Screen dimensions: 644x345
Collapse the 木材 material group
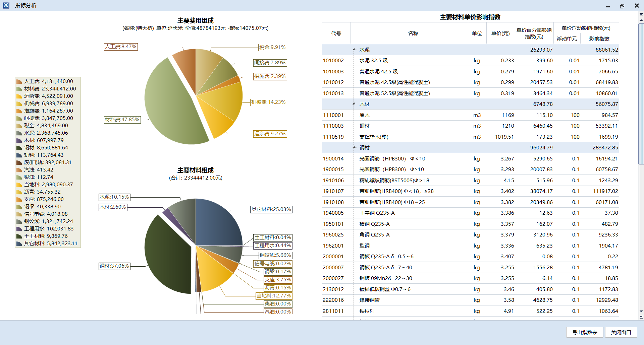click(354, 104)
